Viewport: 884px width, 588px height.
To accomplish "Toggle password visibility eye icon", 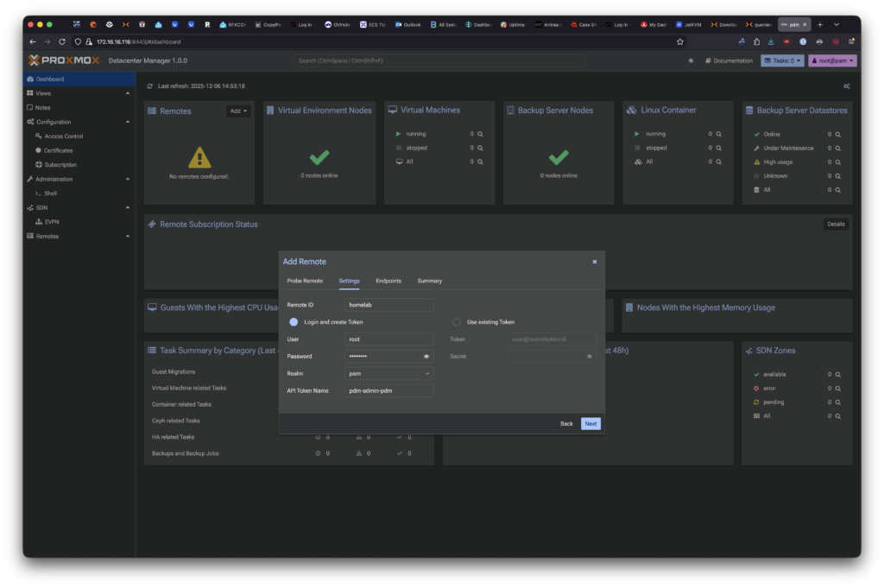I will (426, 356).
